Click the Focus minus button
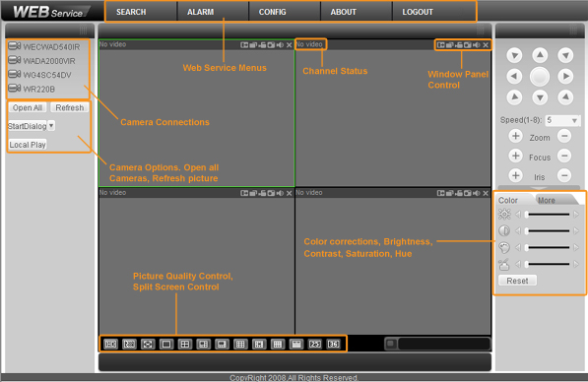588x382 pixels. 564,156
